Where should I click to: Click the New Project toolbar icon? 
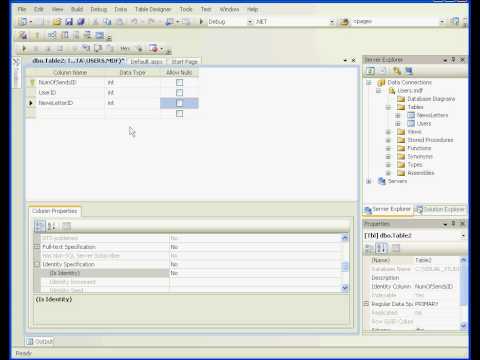23,22
